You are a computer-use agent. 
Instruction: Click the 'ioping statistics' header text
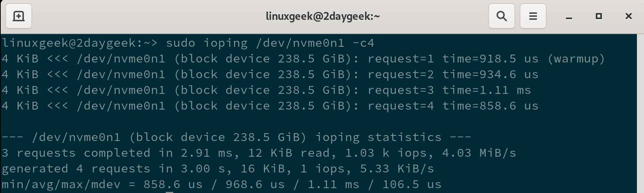378,137
